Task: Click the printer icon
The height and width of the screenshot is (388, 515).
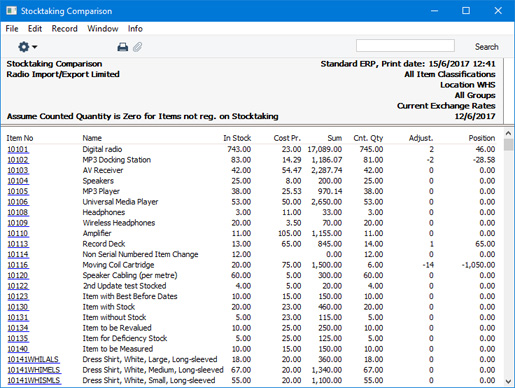Action: point(123,47)
